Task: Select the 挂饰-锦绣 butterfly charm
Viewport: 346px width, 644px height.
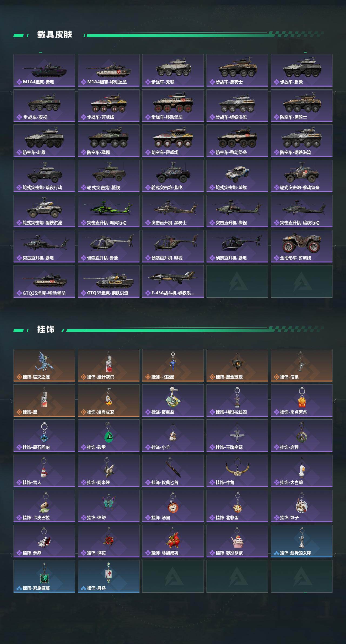Action: [109, 506]
